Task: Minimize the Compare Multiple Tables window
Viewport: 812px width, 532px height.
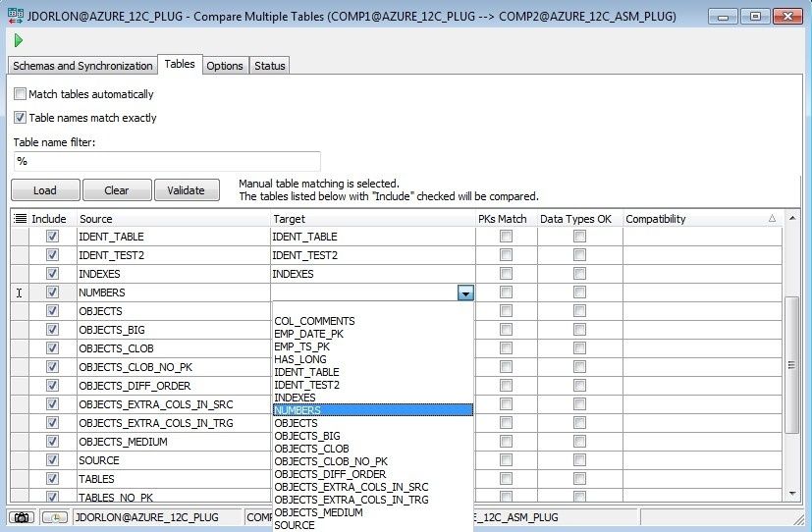Action: pyautogui.click(x=724, y=17)
